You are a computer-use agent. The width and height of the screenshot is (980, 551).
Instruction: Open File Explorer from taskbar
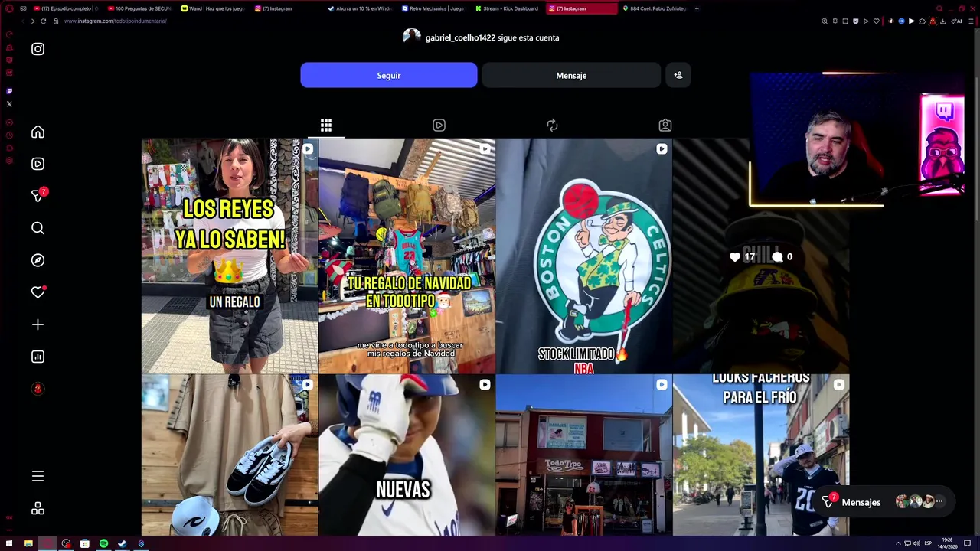[28, 543]
